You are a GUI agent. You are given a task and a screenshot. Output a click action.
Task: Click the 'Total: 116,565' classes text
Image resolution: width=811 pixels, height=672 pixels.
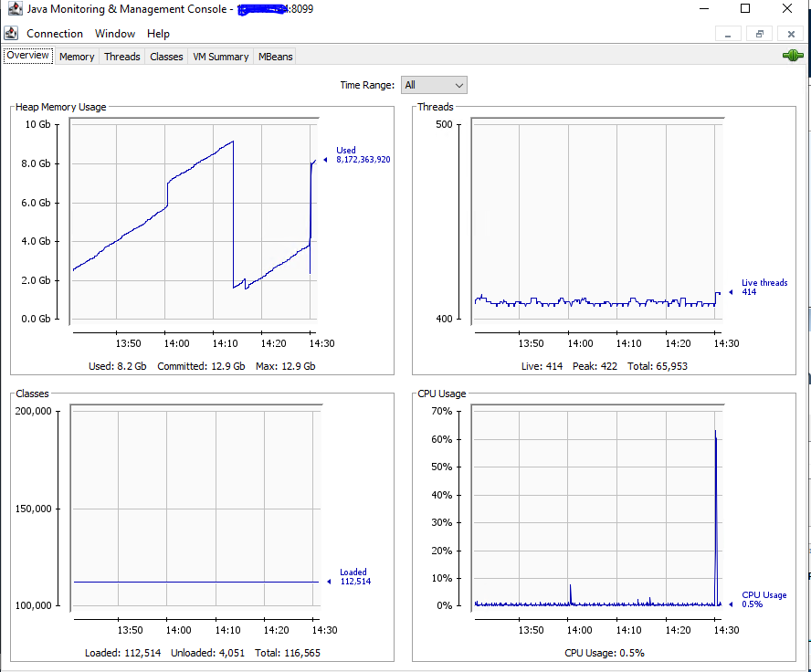[288, 653]
